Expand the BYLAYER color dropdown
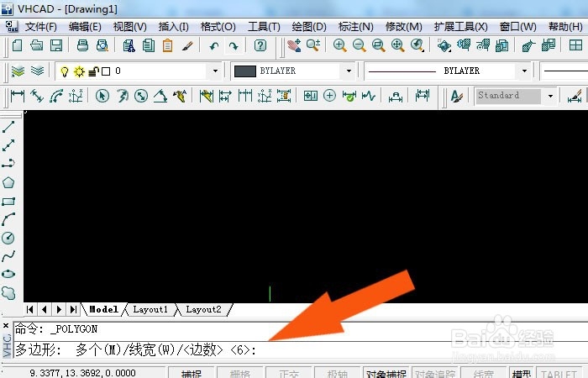 click(x=349, y=71)
